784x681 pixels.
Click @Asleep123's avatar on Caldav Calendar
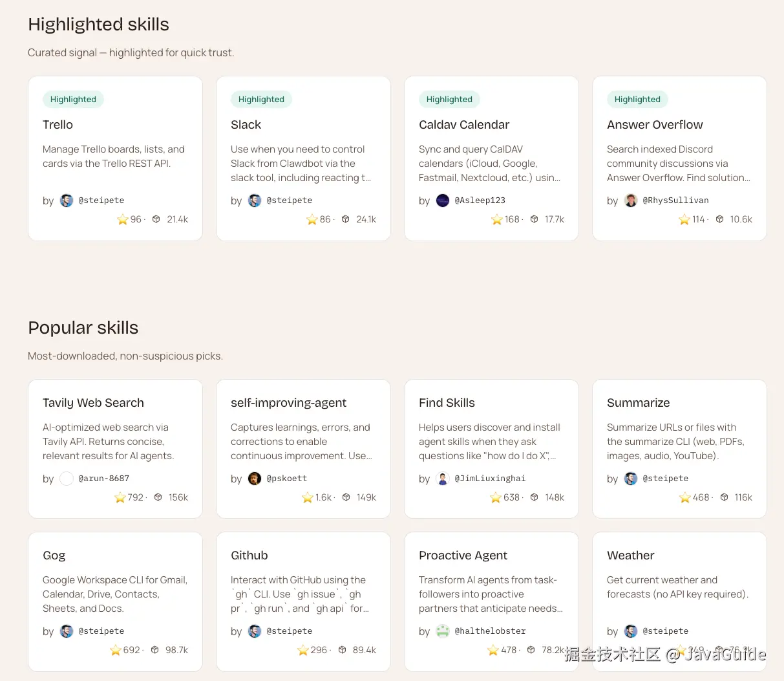pyautogui.click(x=443, y=200)
